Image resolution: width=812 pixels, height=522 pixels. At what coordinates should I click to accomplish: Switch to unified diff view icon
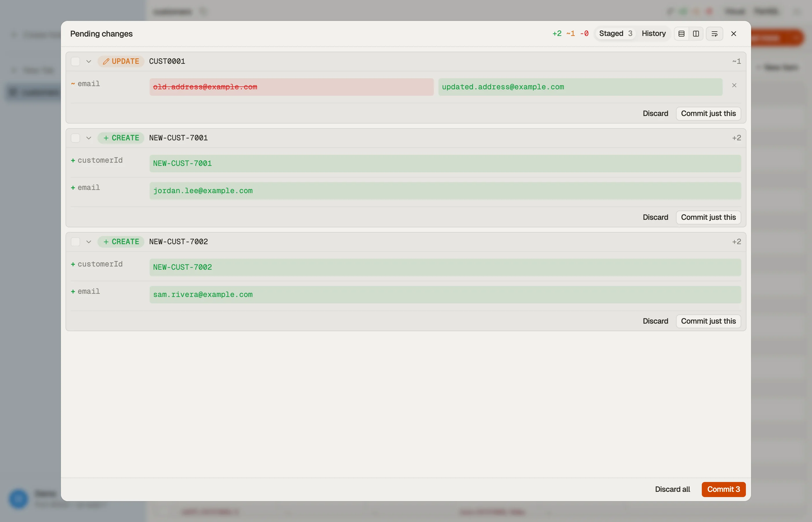tap(681, 34)
